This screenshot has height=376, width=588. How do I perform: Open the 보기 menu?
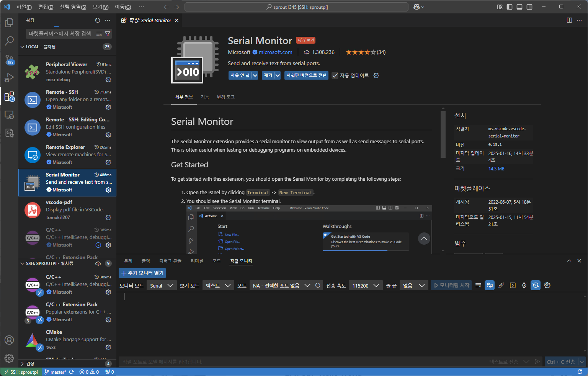(x=100, y=7)
